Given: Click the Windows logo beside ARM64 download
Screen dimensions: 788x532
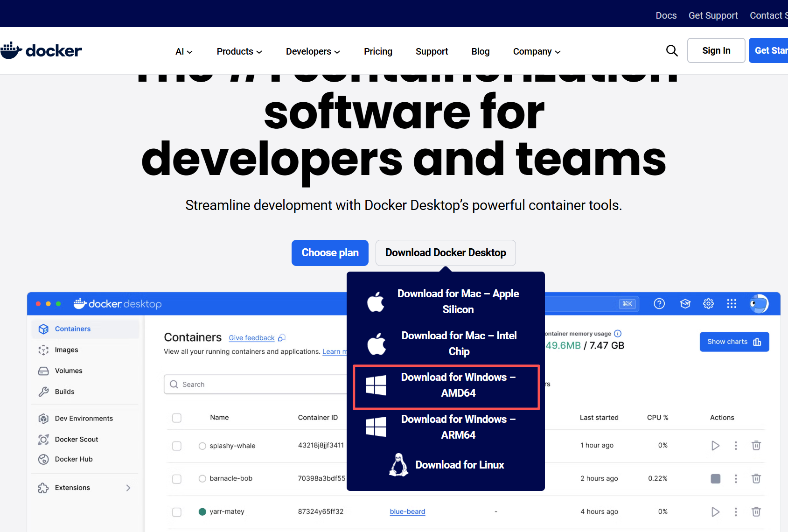Looking at the screenshot, I should tap(376, 427).
